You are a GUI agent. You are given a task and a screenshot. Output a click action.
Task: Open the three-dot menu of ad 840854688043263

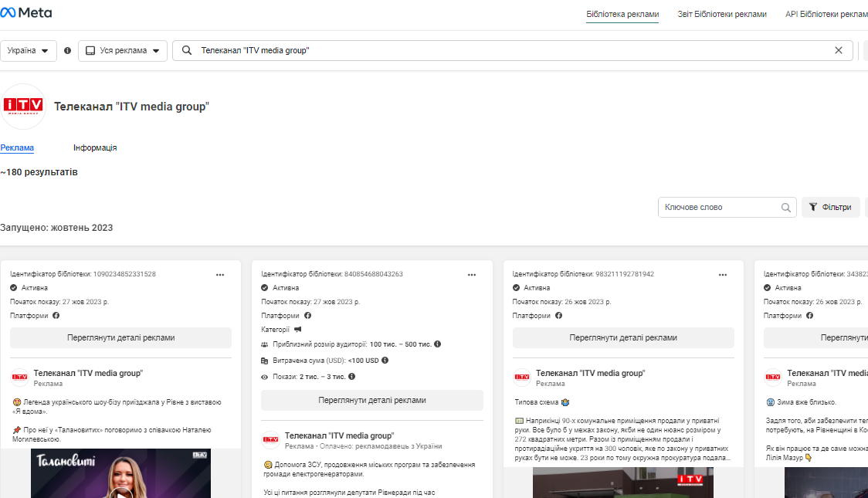472,274
